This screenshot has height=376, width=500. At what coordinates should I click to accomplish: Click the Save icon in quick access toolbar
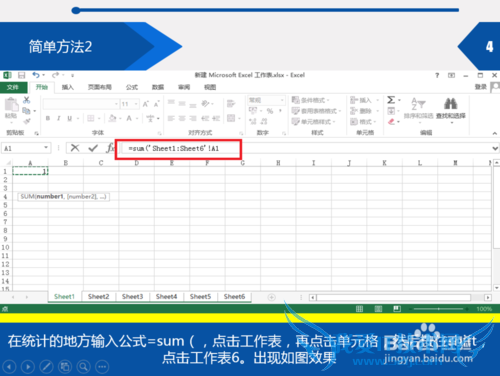[22, 75]
